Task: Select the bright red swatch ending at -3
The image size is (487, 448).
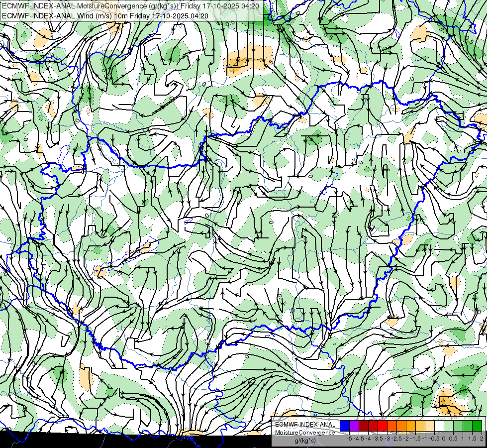Action: [383, 426]
